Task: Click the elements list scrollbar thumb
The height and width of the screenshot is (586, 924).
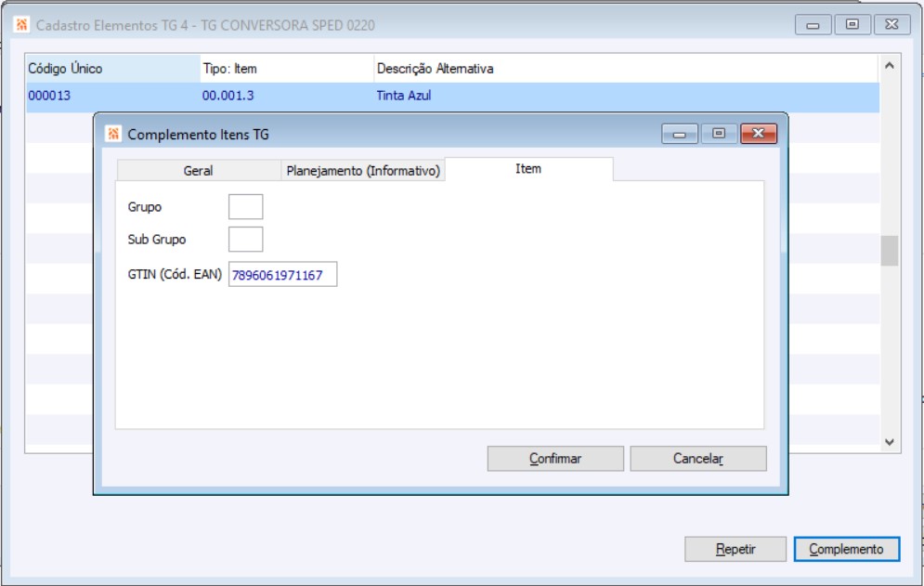Action: pos(890,251)
